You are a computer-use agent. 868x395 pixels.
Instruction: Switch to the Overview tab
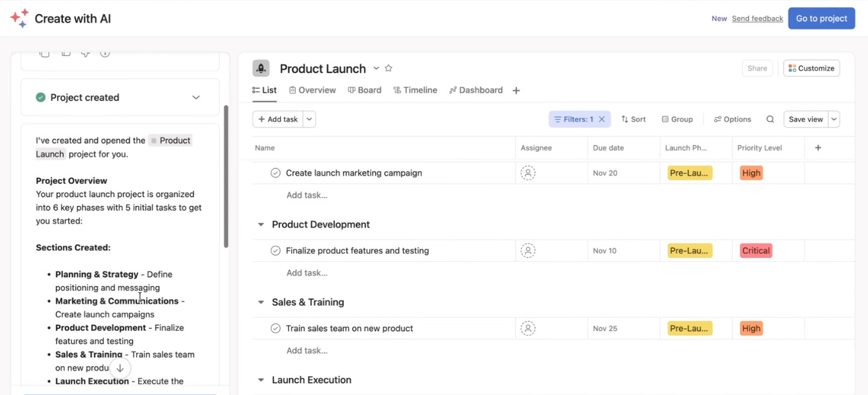point(313,90)
